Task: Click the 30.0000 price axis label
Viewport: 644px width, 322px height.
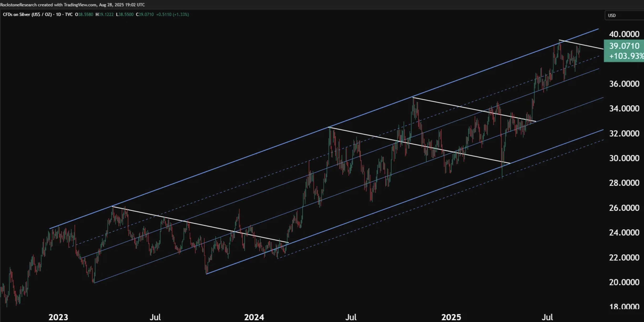Action: tap(624, 158)
